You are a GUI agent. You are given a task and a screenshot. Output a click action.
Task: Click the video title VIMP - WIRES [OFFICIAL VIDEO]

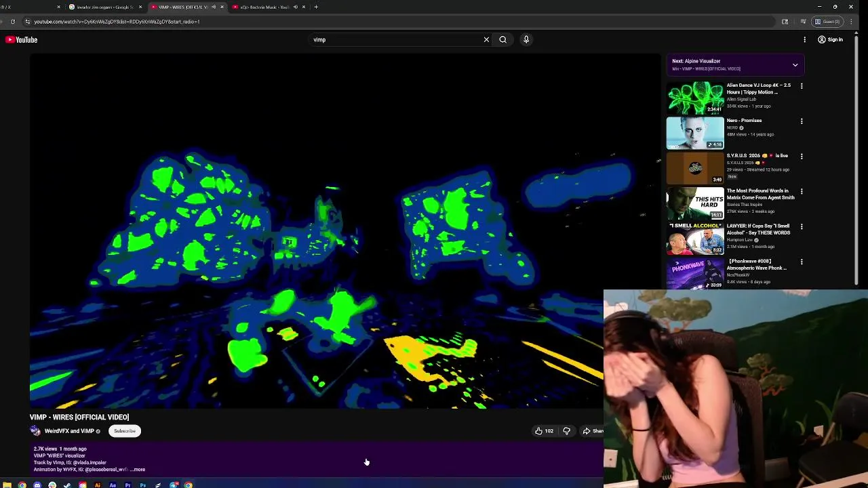click(x=79, y=417)
